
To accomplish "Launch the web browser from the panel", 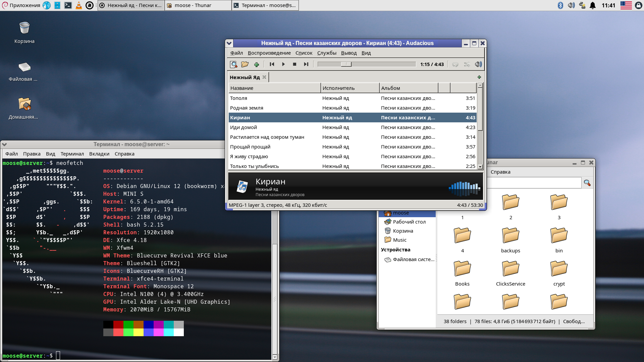I will pos(47,5).
